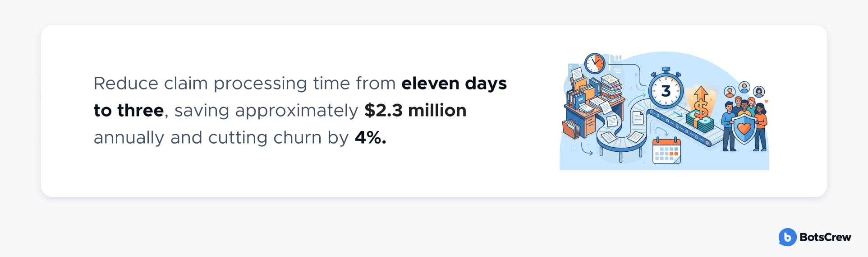The image size is (868, 257).
Task: Click the orange folder beside the desk
Action: 572,129
